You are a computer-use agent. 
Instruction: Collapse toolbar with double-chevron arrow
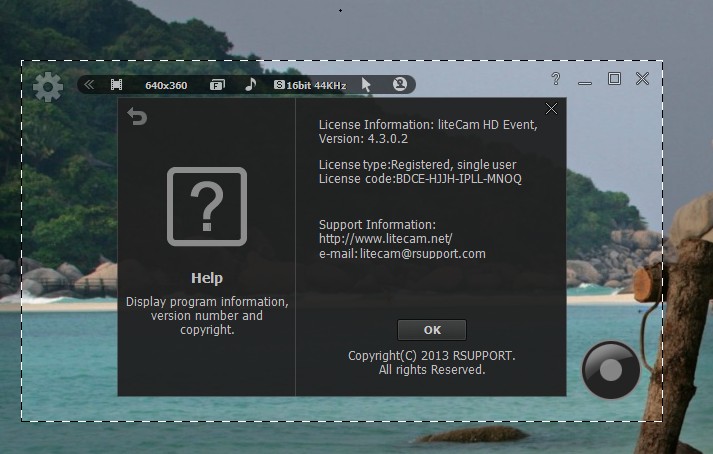[89, 85]
